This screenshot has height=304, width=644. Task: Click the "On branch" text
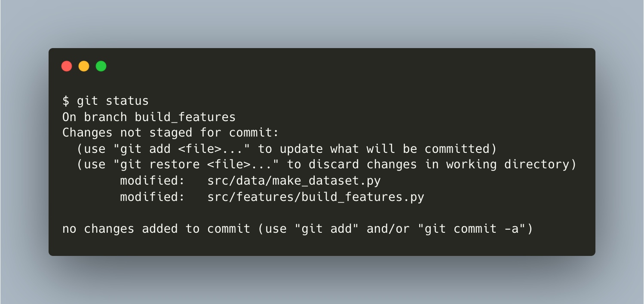click(x=95, y=117)
